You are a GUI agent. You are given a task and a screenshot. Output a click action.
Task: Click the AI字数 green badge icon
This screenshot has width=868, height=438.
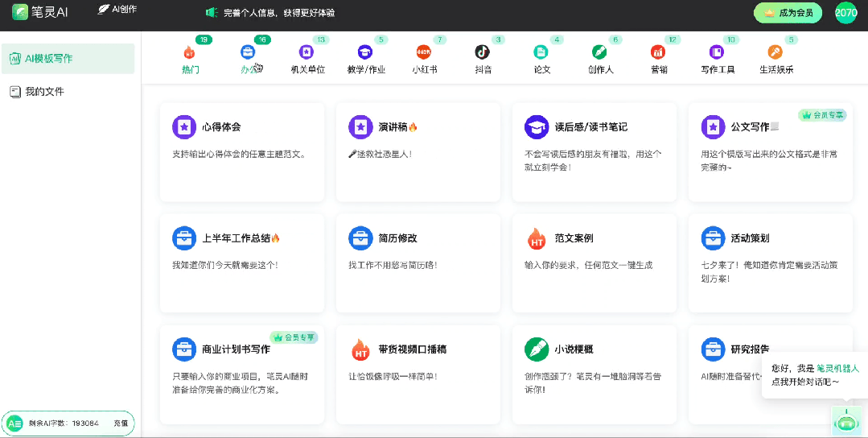coord(15,423)
